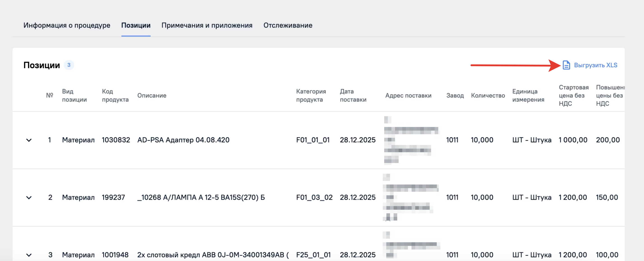The image size is (644, 261).
Task: Click category F01_01_01
Action: click(x=313, y=140)
